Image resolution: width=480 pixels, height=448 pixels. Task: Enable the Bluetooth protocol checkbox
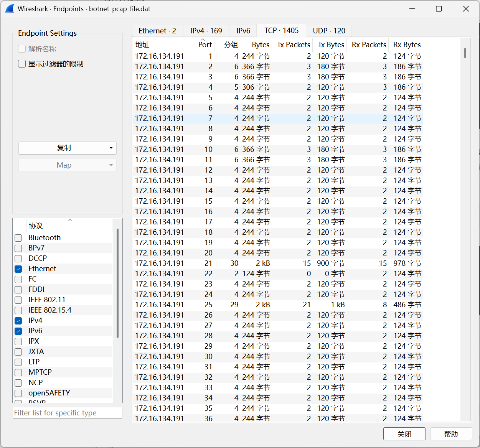pos(18,238)
